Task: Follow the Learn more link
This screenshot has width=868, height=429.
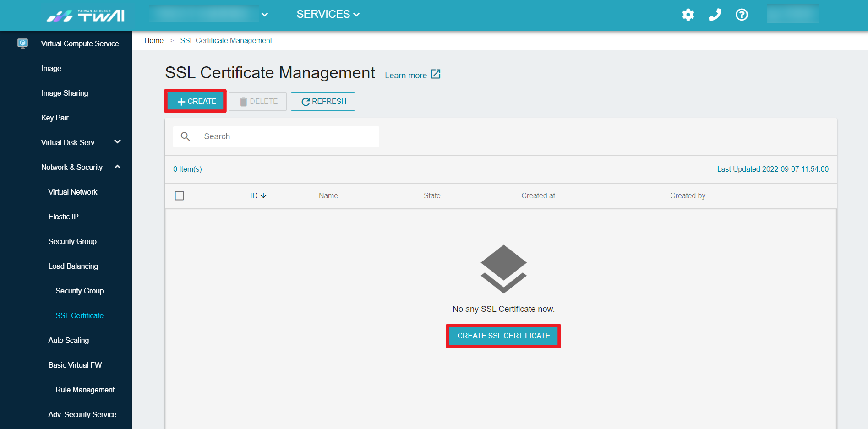Action: (406, 75)
